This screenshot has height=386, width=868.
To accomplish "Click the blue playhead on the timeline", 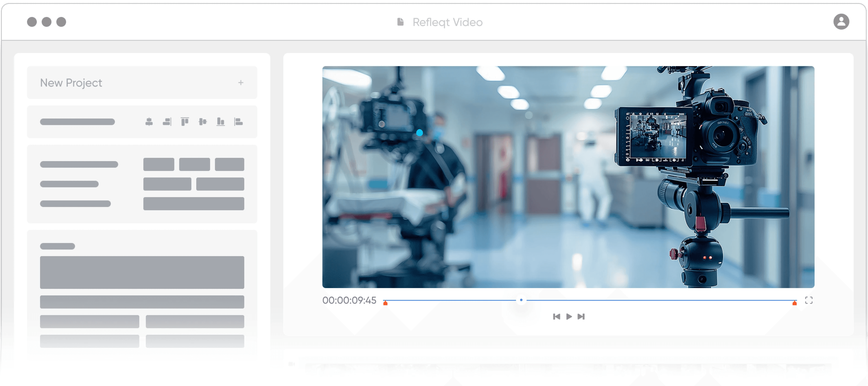I will [x=521, y=300].
